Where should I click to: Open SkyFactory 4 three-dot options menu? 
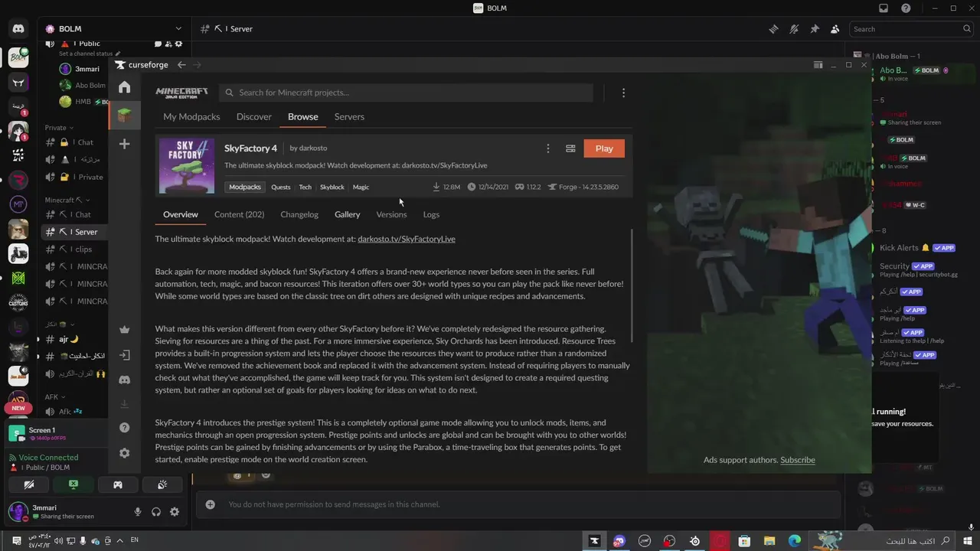(547, 148)
